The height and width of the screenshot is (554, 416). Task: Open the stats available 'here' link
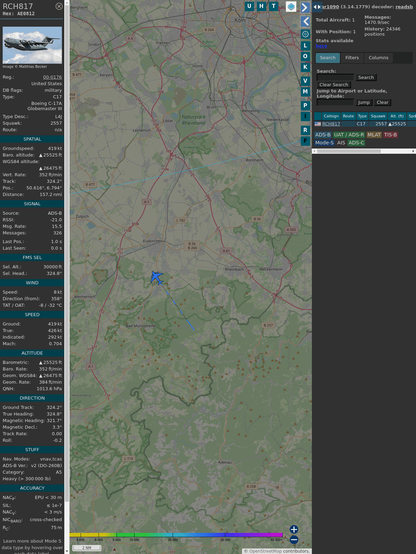pyautogui.click(x=321, y=46)
